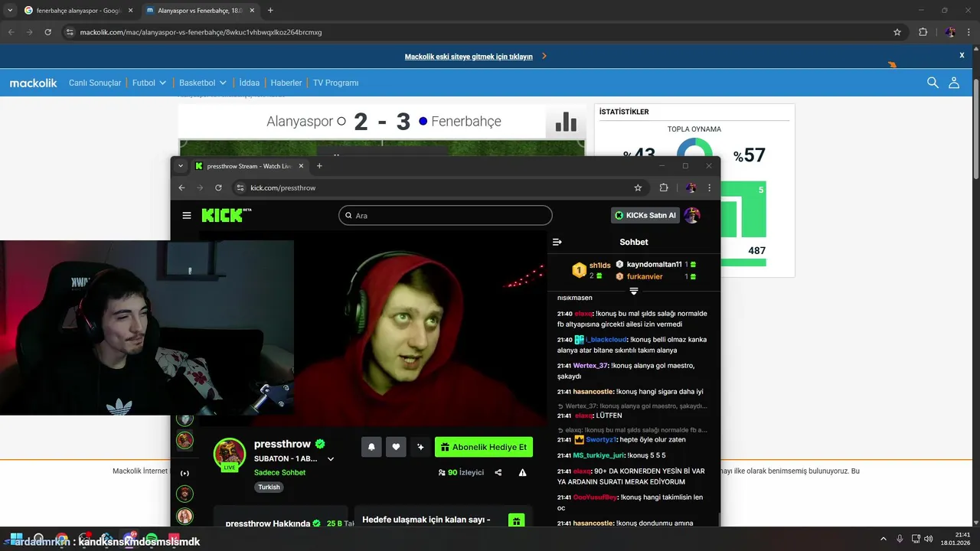Click the 'Turkish' language tag
This screenshot has height=551, width=980.
(269, 487)
